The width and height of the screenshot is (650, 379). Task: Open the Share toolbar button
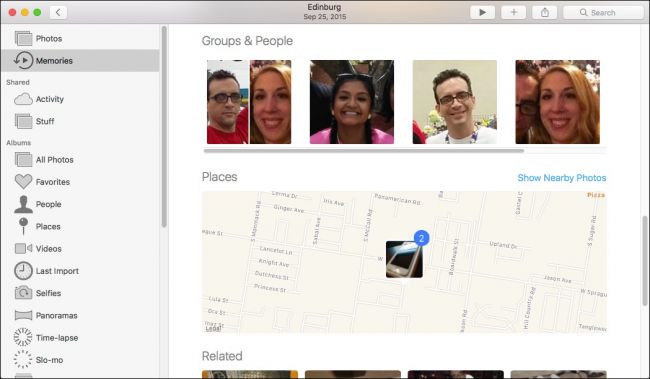(x=544, y=12)
